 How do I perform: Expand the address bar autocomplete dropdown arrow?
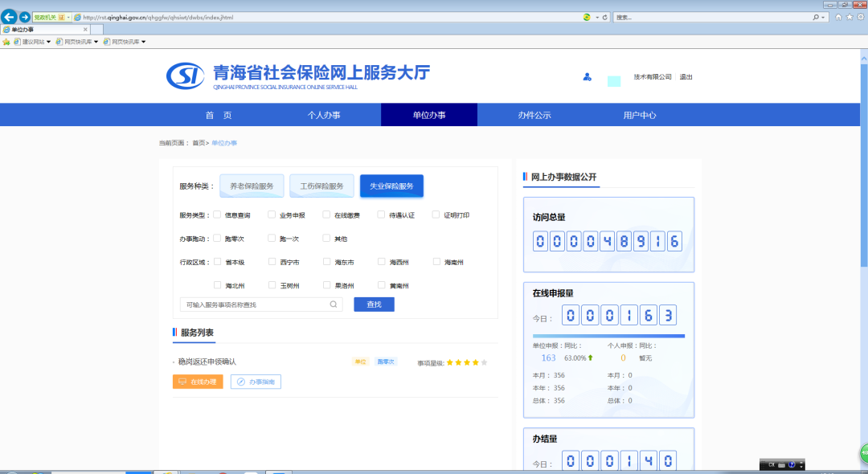point(597,16)
